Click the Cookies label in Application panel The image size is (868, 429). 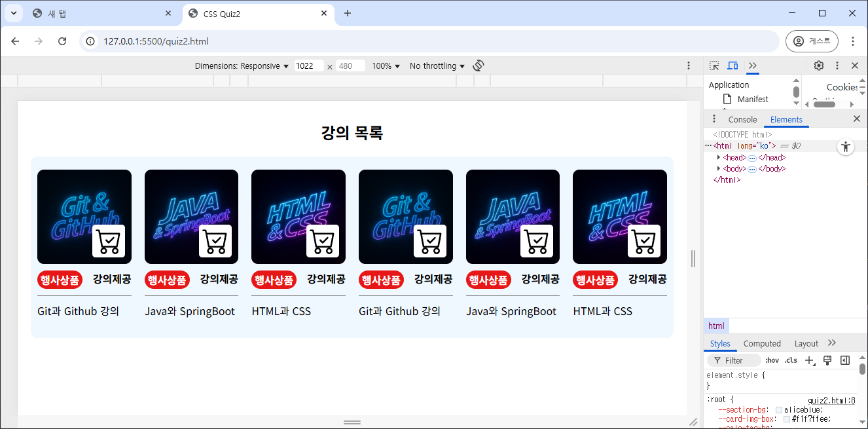click(842, 87)
